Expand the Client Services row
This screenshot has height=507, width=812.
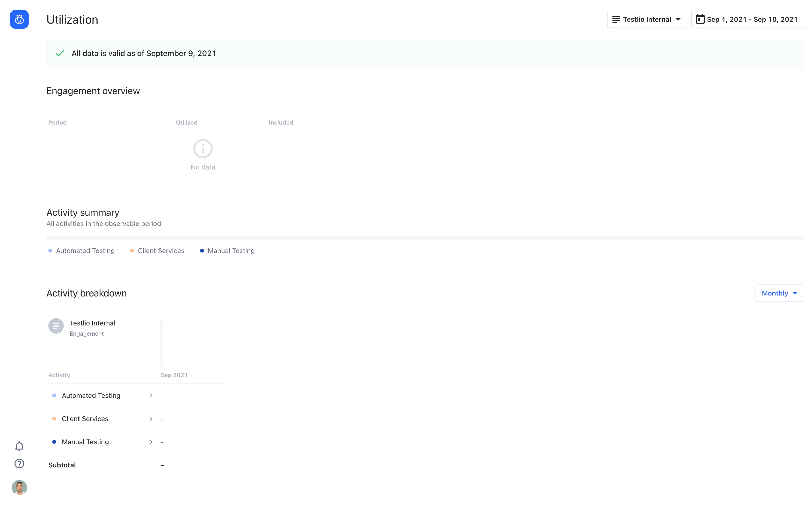(x=151, y=419)
